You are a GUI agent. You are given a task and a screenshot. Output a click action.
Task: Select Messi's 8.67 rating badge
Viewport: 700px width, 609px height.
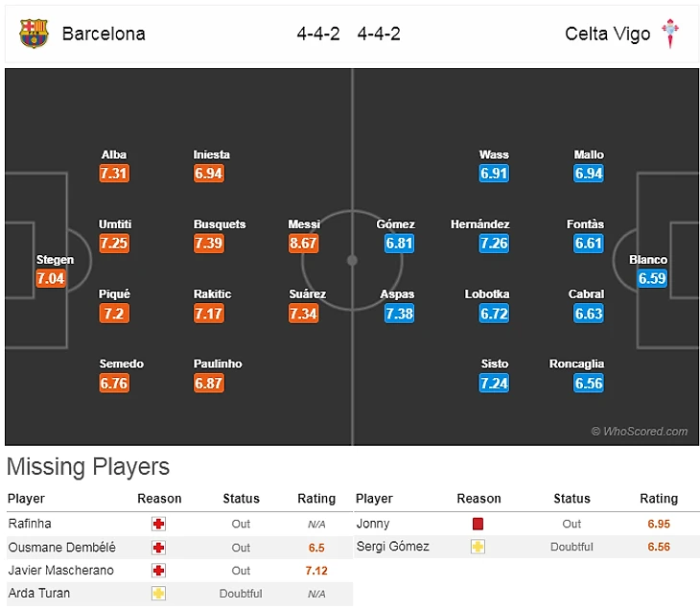coord(303,244)
